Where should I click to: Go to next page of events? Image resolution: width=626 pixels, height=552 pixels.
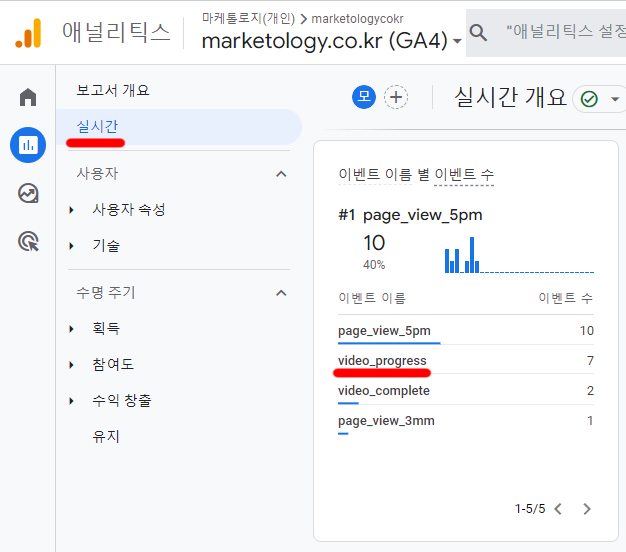tap(586, 509)
